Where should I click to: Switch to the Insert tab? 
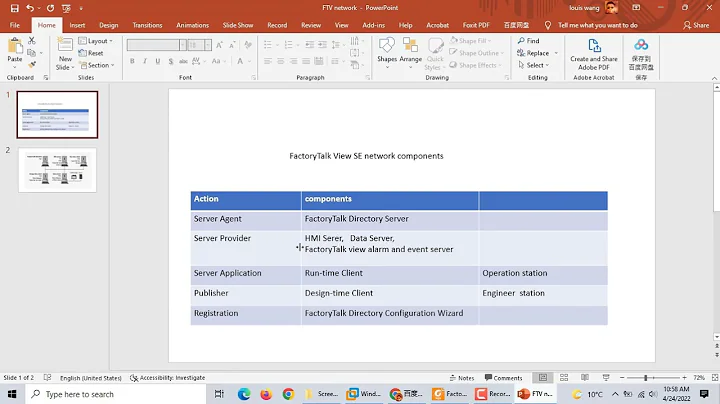tap(77, 25)
